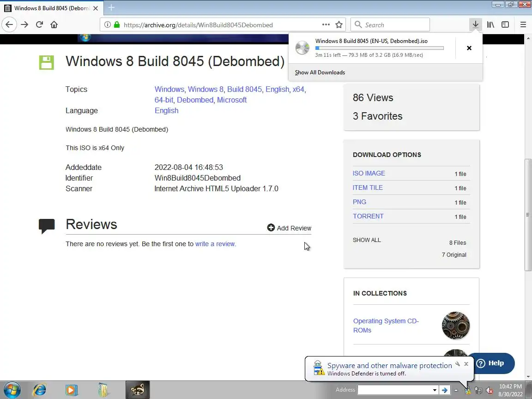The height and width of the screenshot is (399, 532).
Task: Click the ISO disc file icon
Action: 302,48
